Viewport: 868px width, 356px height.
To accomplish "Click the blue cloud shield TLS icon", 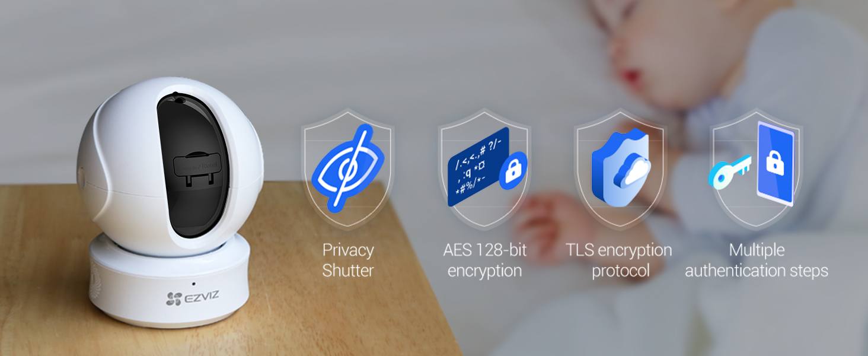I will pyautogui.click(x=621, y=167).
